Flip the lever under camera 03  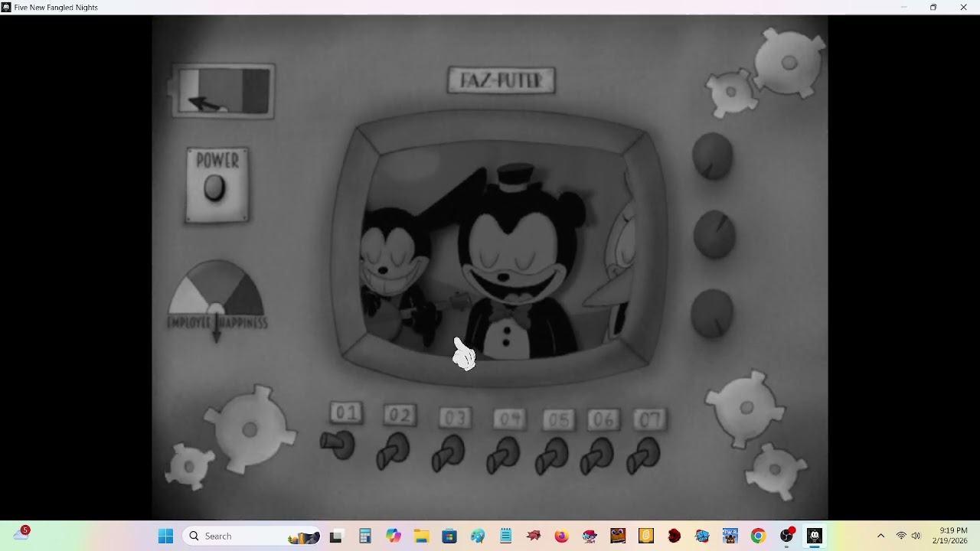pyautogui.click(x=449, y=452)
